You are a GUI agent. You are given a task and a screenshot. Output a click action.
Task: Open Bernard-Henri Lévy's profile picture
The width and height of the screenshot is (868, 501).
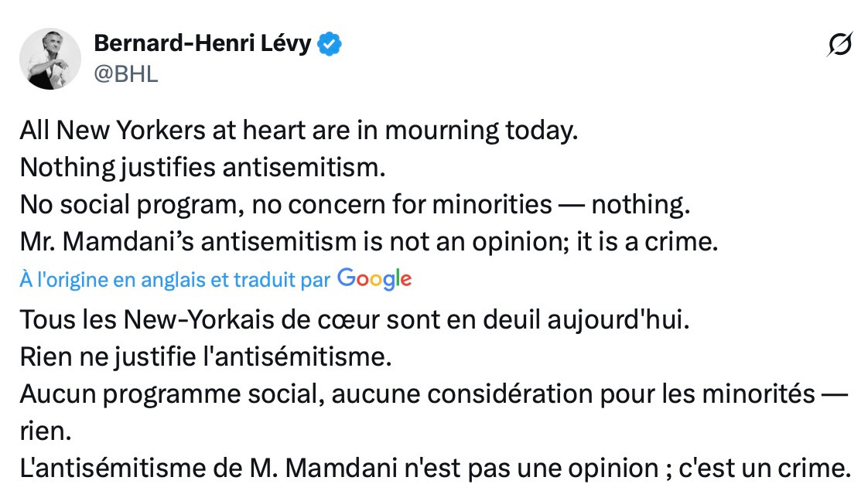click(50, 59)
